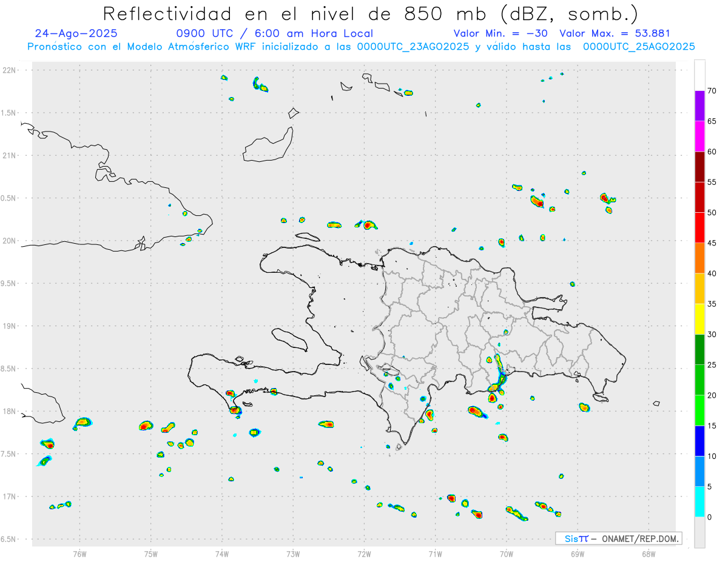Image resolution: width=728 pixels, height=562 pixels.
Task: Click the '9.5N' latitude label
Action: pos(10,283)
